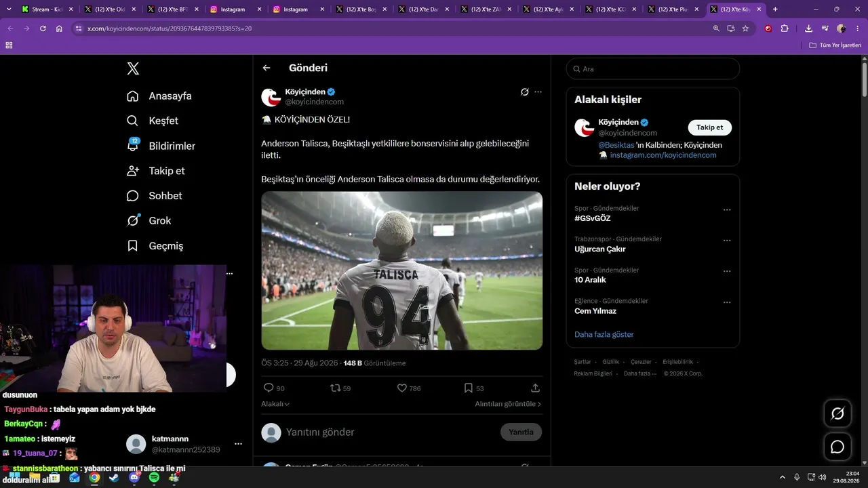Click the browser address bar URL
The width and height of the screenshot is (868, 488).
pos(170,28)
